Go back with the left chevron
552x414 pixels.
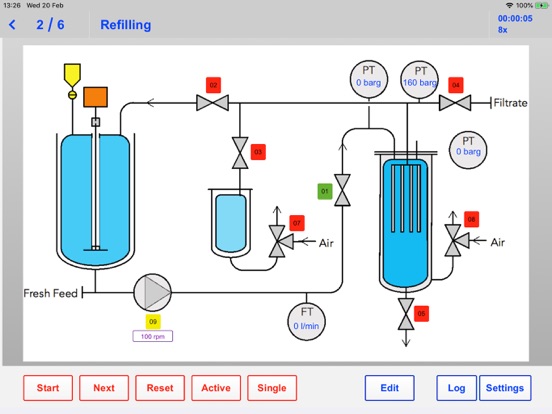pos(12,25)
